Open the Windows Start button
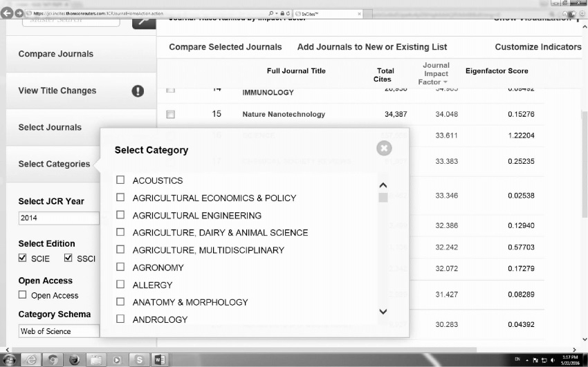Screen dimensions: 588x367 point(8,360)
